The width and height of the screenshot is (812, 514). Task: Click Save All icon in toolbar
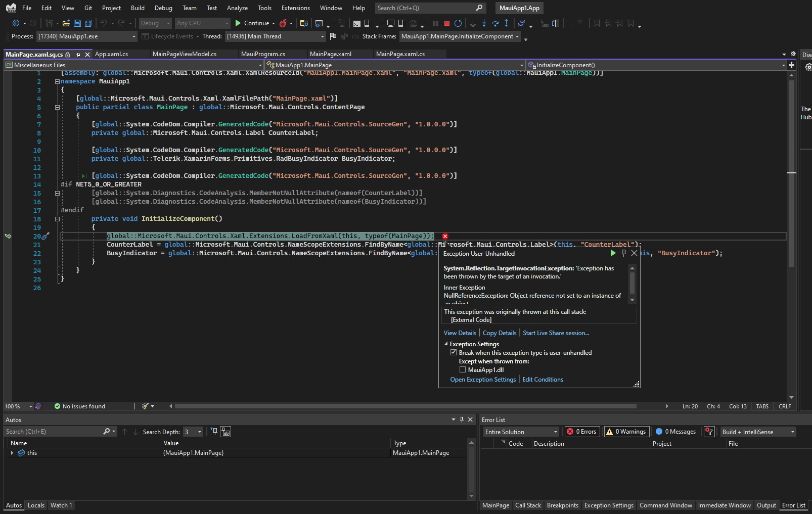(88, 23)
